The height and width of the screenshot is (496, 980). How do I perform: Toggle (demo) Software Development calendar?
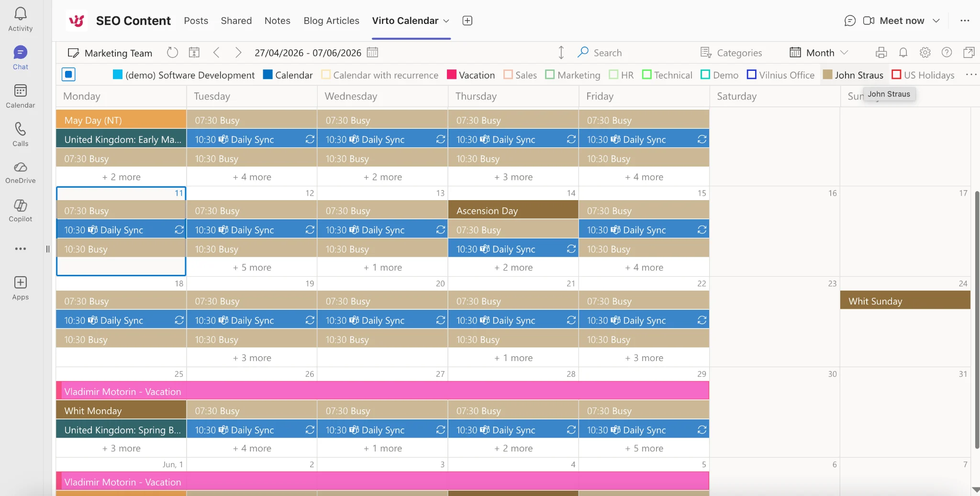tap(184, 75)
